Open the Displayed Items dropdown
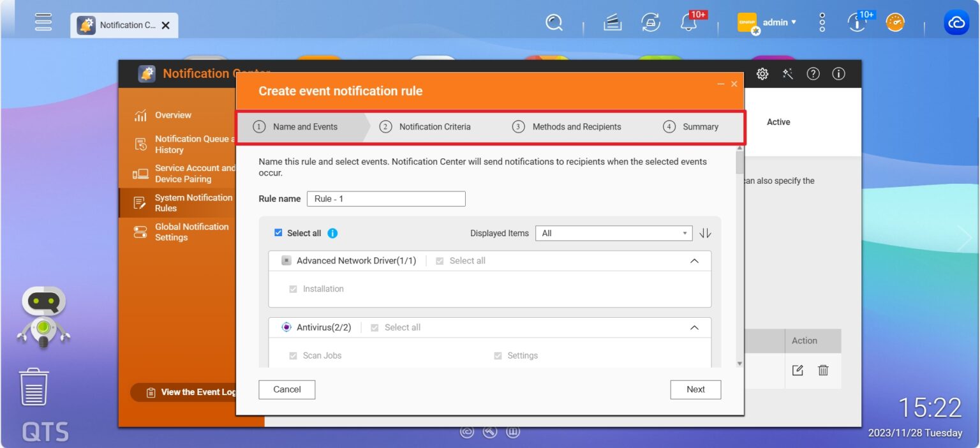The height and width of the screenshot is (448, 980). pyautogui.click(x=614, y=234)
